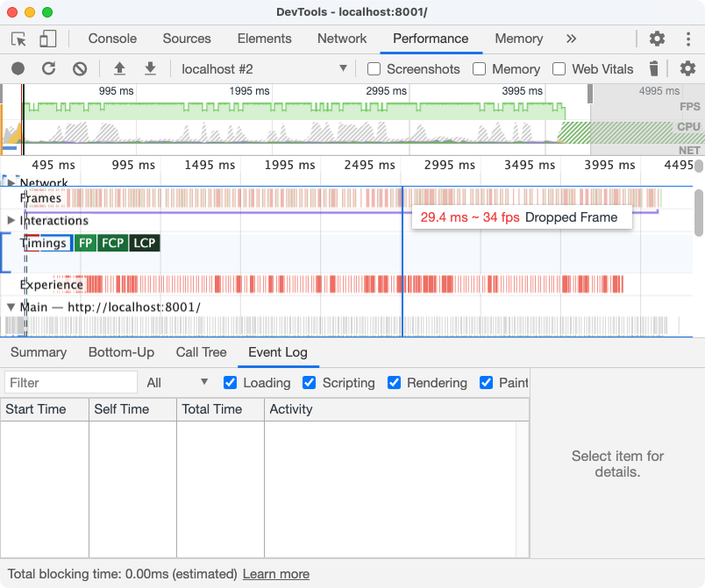Click the record performance circle button
The image size is (705, 588).
[17, 68]
